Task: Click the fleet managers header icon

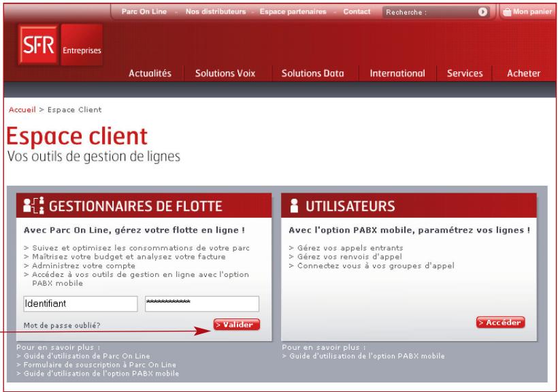Action: (x=33, y=206)
